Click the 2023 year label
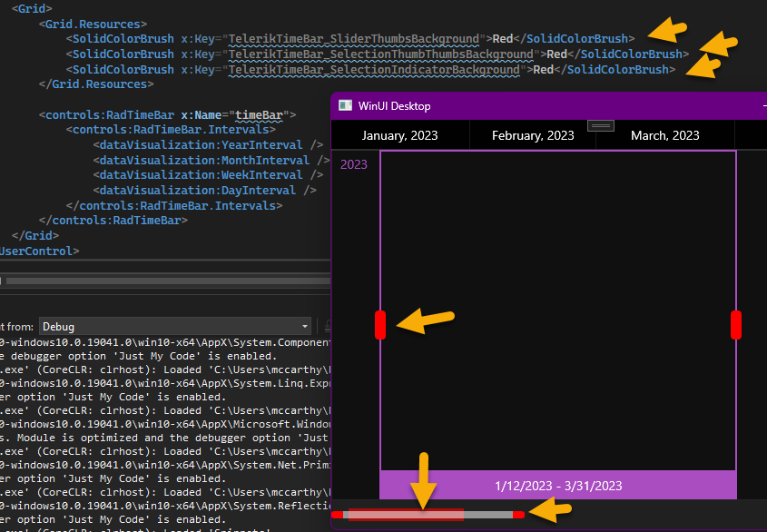 tap(353, 164)
